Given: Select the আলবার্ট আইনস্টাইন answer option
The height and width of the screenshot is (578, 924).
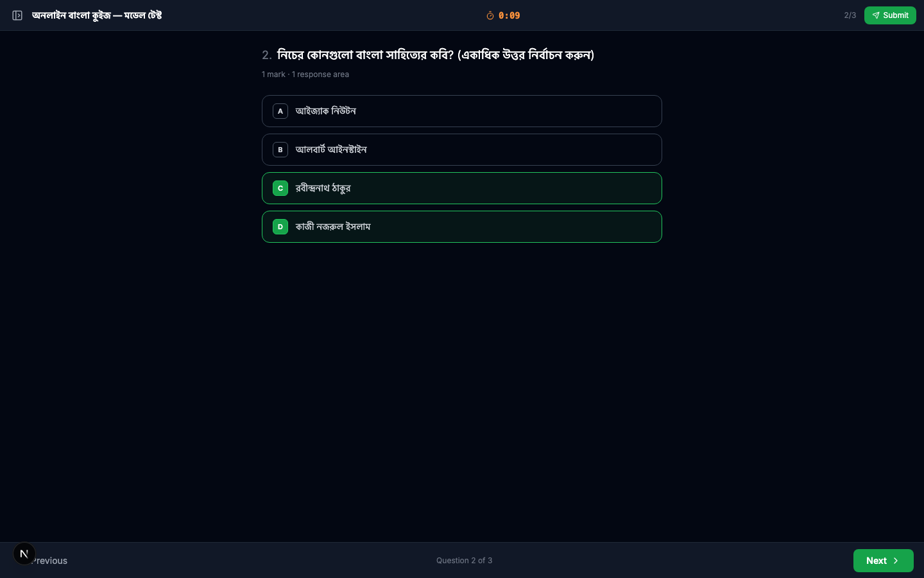Looking at the screenshot, I should [462, 150].
